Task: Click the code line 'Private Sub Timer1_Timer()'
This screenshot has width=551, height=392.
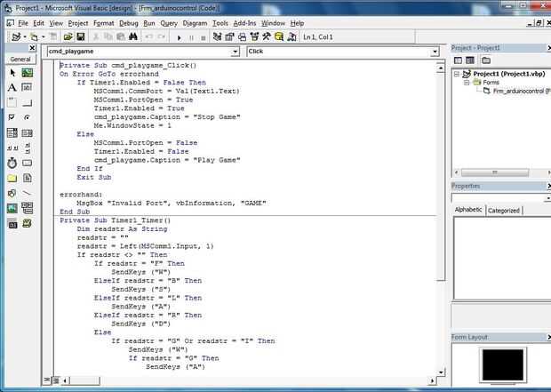Action: coord(115,220)
